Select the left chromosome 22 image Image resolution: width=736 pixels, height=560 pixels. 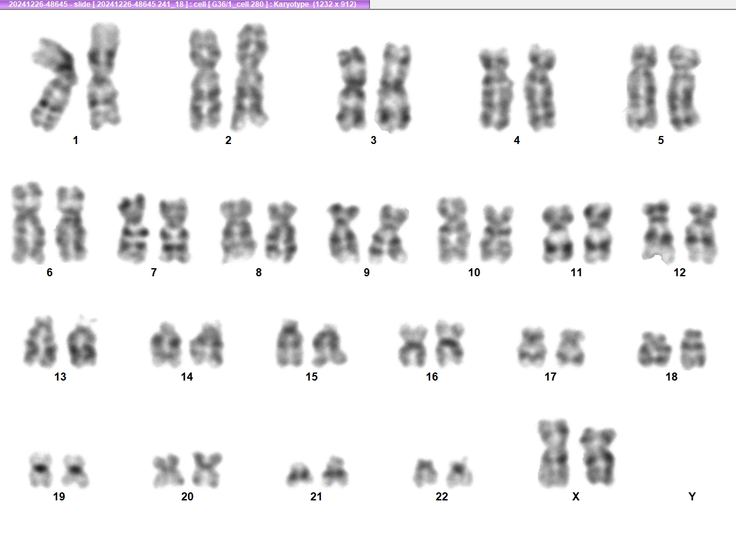[x=425, y=473]
